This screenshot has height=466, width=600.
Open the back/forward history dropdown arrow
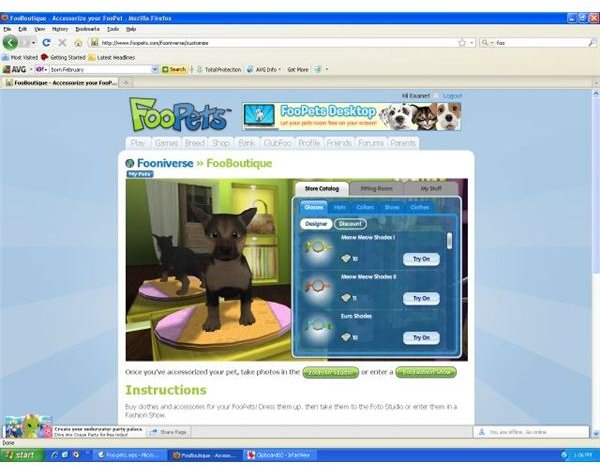(x=34, y=43)
